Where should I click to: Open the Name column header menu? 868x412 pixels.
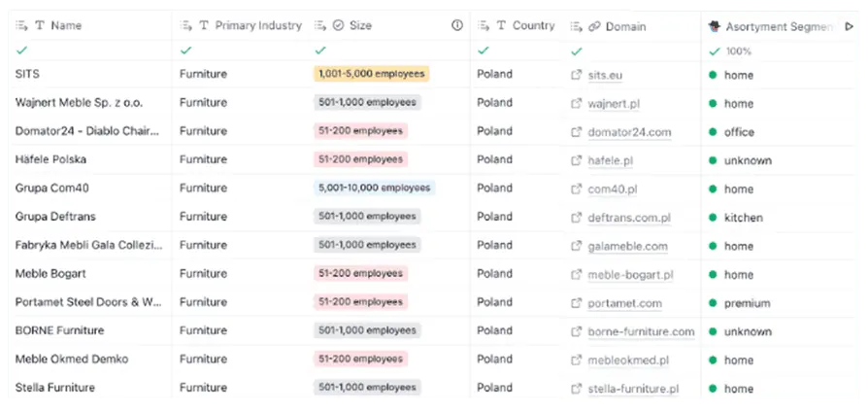(x=21, y=26)
